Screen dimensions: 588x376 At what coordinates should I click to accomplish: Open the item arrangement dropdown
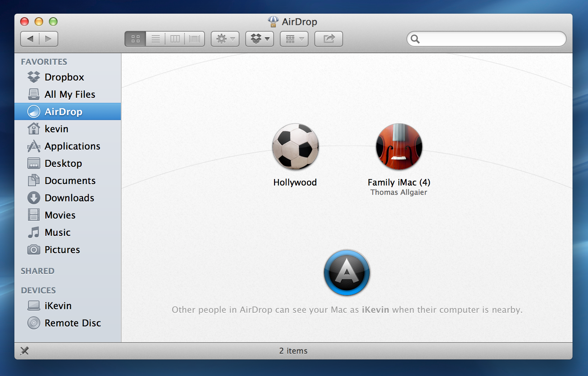click(294, 39)
